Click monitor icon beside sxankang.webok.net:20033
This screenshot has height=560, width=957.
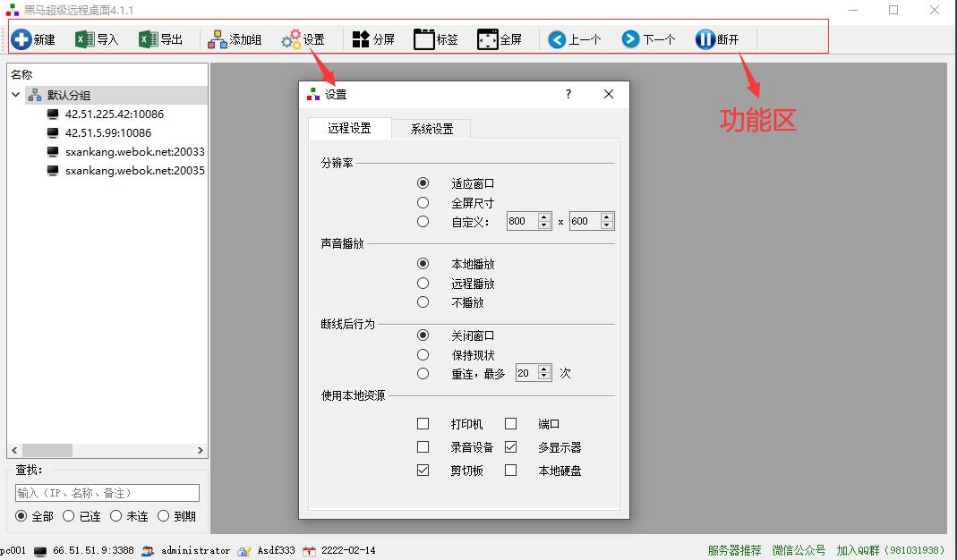53,152
